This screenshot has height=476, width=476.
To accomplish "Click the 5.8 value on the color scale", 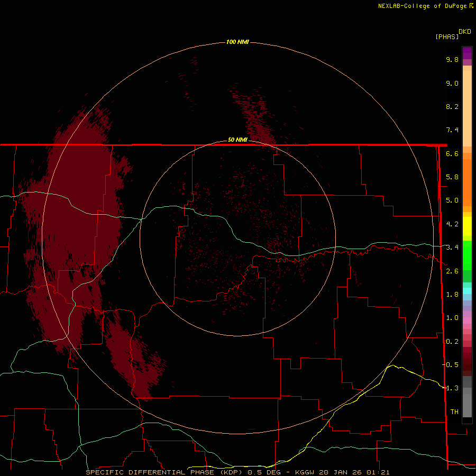I will (x=452, y=177).
